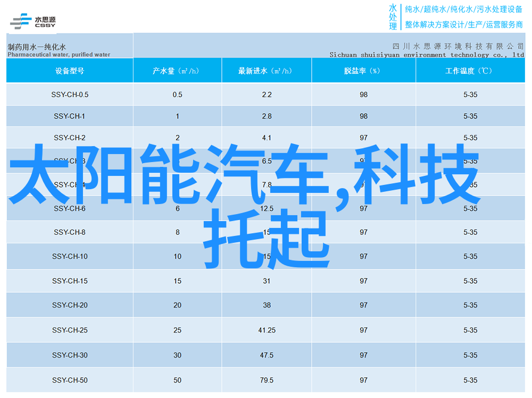Select the 79.5 inflow value cell
The height and width of the screenshot is (398, 532).
point(267,380)
